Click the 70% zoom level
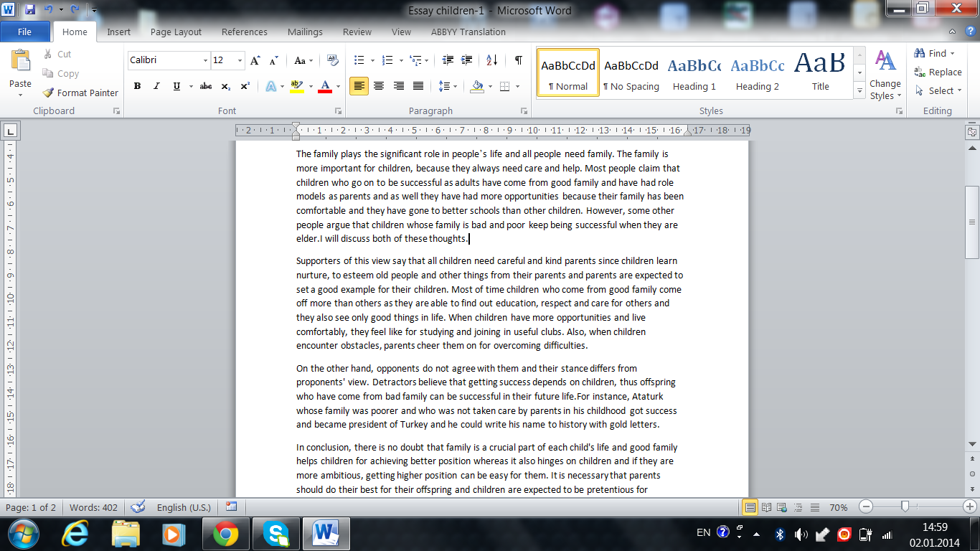The width and height of the screenshot is (980, 551). (838, 507)
